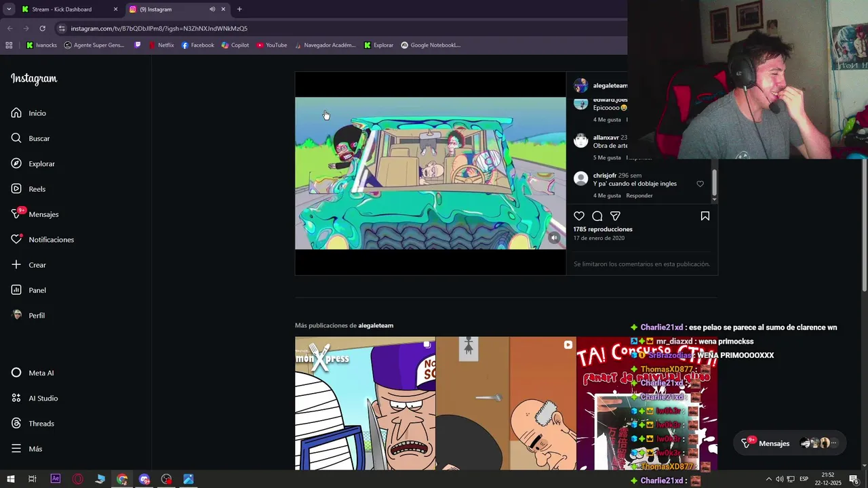Share the post with paper-plane icon

(615, 216)
